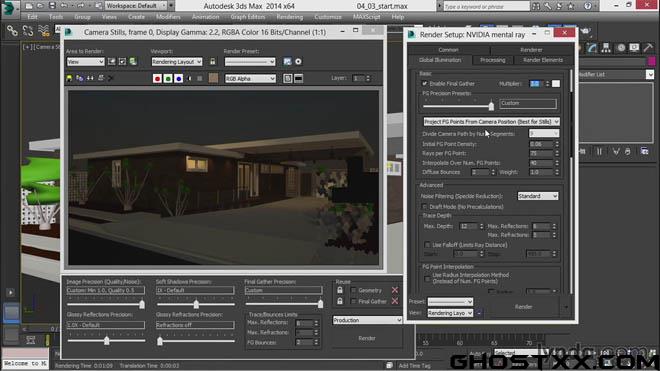Open the Rendering menu in menu bar
The height and width of the screenshot is (371, 660).
point(290,17)
